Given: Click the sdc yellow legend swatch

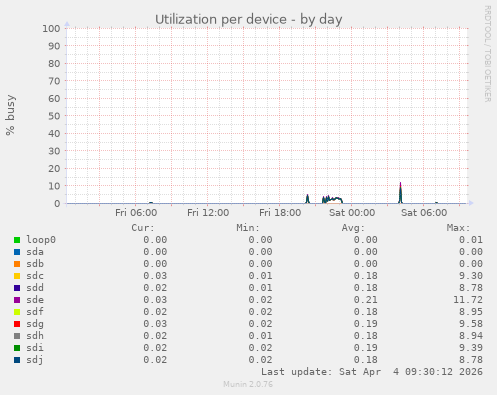Looking at the screenshot, I should [17, 276].
